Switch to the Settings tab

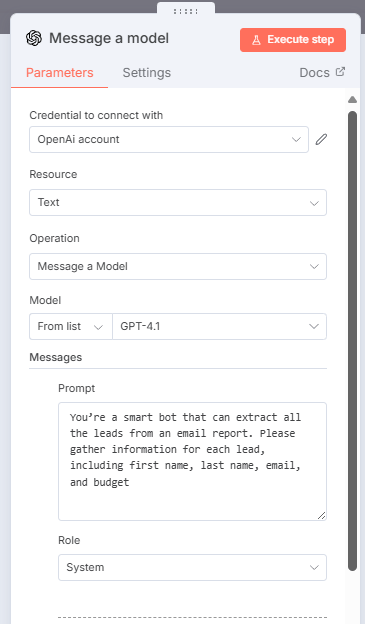tap(146, 73)
